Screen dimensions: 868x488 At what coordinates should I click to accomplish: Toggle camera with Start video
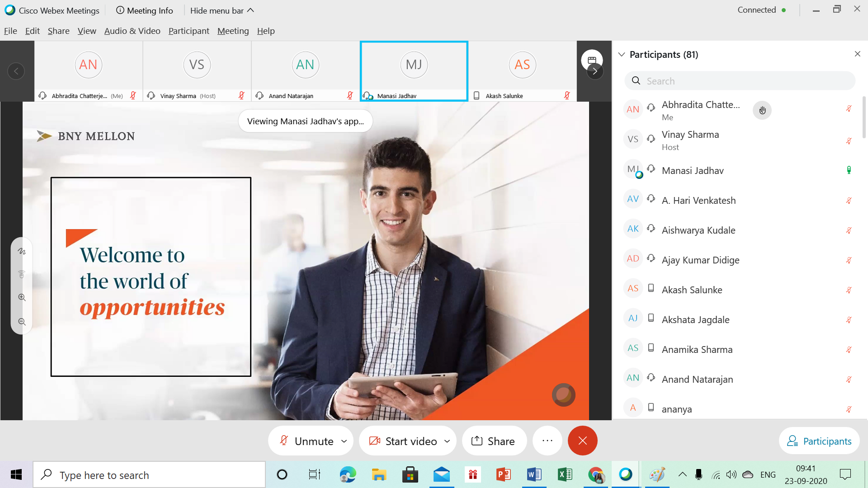tap(403, 441)
